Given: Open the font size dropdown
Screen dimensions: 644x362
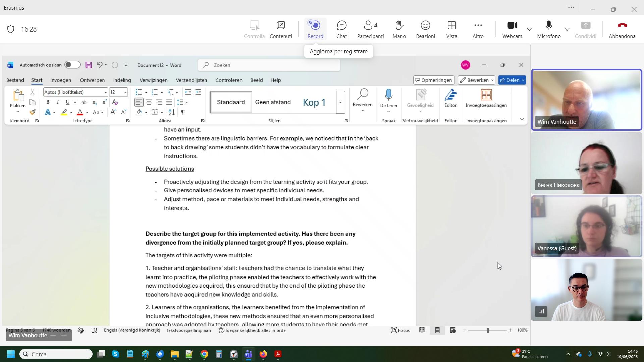Looking at the screenshot, I should 125,92.
